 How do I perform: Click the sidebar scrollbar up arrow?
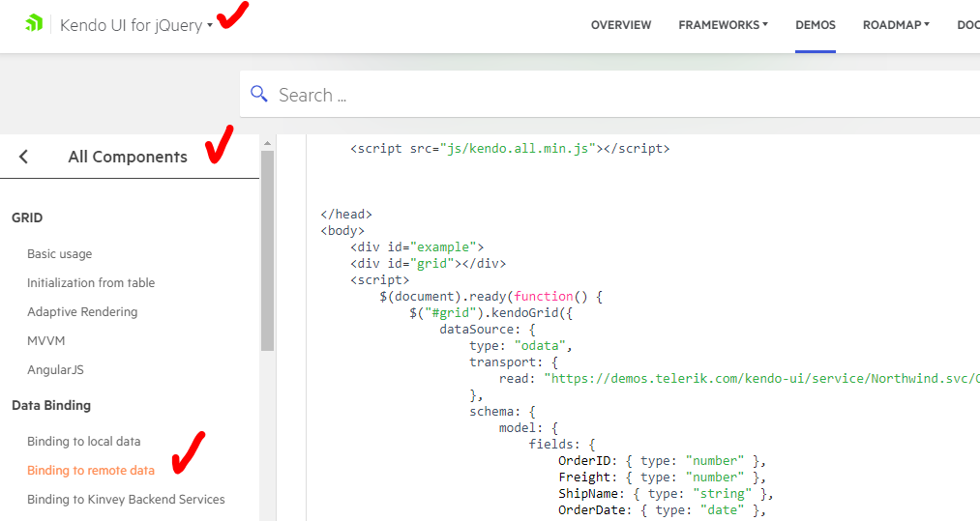coord(268,143)
